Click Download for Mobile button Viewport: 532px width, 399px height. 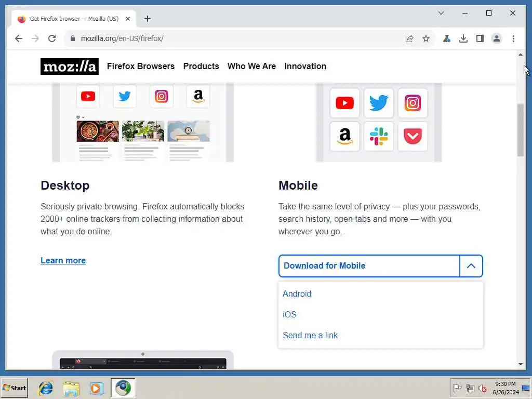pyautogui.click(x=369, y=265)
